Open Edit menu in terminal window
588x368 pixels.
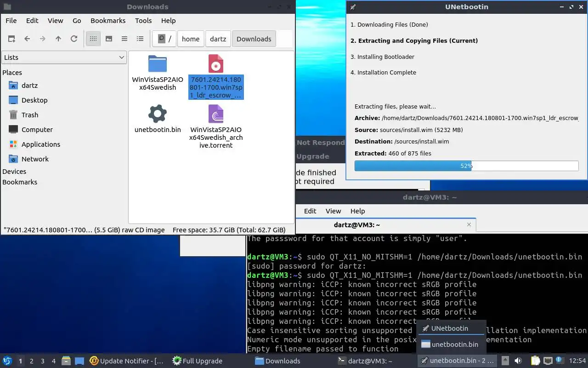click(310, 211)
